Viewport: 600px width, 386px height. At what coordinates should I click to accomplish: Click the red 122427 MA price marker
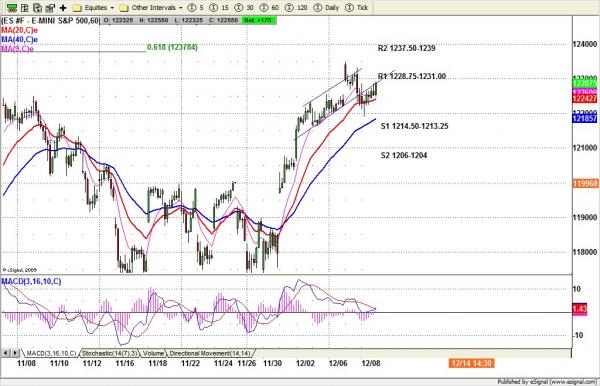click(585, 99)
